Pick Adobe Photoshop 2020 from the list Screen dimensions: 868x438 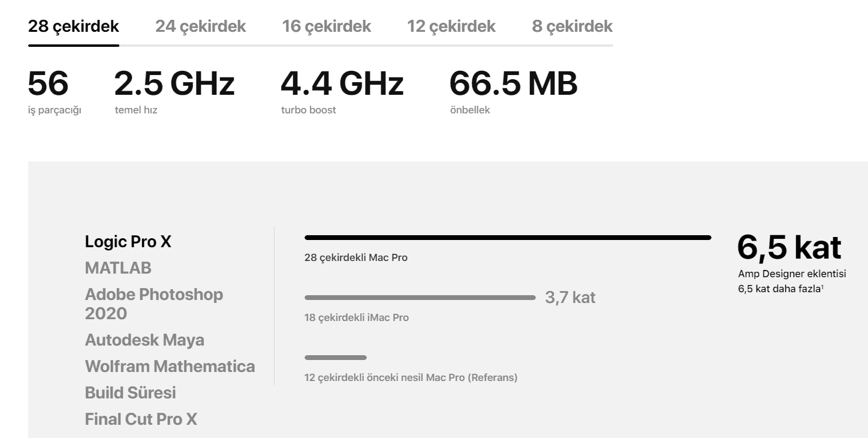(154, 304)
